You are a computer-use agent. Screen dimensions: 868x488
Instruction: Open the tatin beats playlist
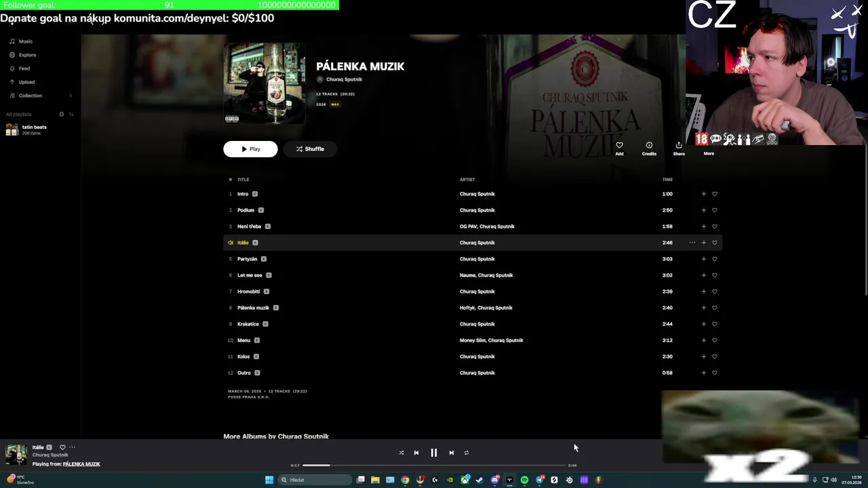27,129
